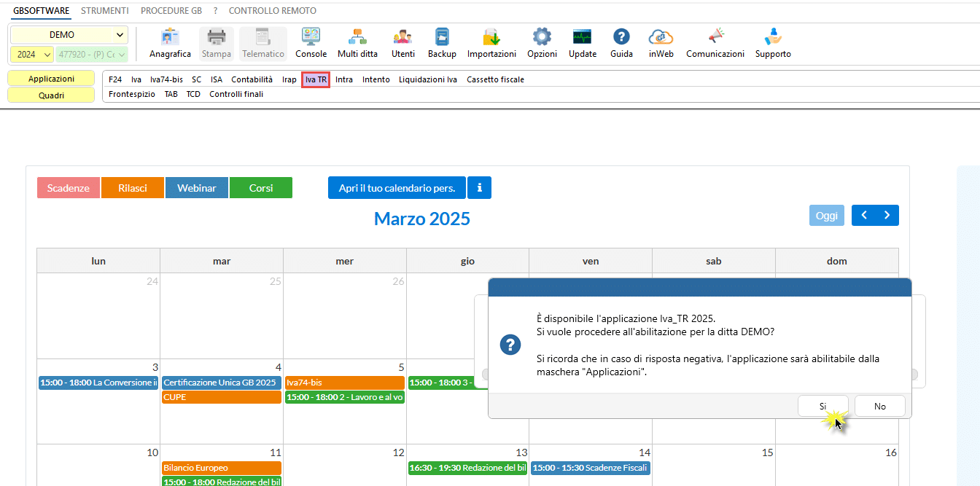Select the Iva TR application tab
This screenshot has width=980, height=486.
point(316,80)
